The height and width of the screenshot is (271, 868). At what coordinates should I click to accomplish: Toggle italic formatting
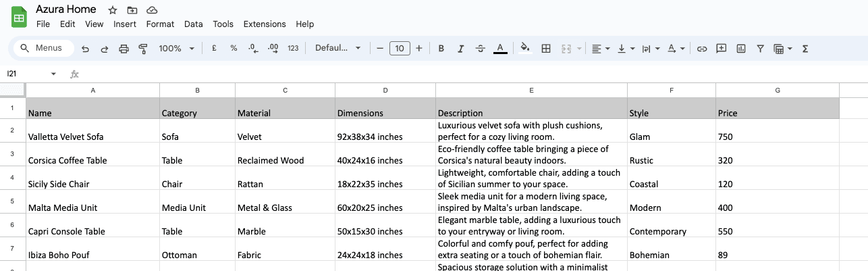click(x=461, y=49)
